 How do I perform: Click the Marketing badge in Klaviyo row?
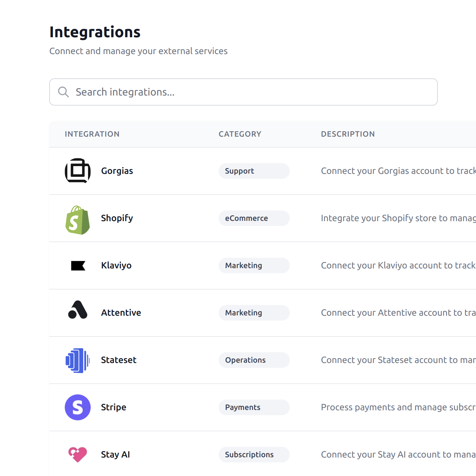[x=254, y=266]
